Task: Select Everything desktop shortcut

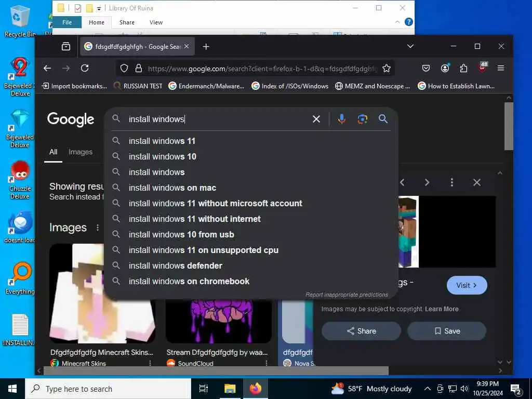Action: tap(20, 278)
